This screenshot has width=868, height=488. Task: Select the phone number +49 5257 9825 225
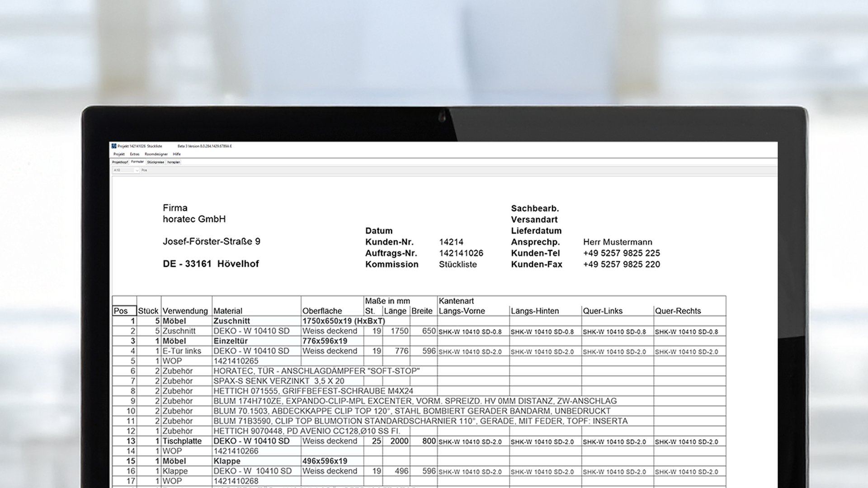point(622,253)
